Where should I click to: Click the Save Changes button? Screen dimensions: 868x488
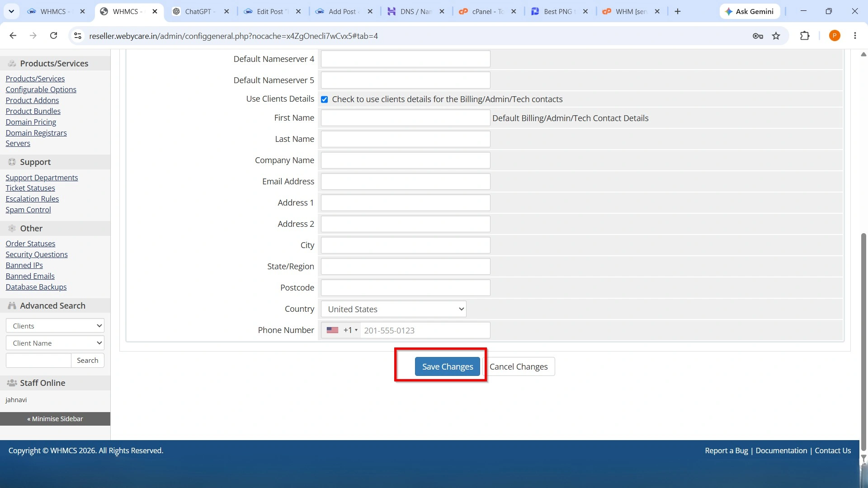click(x=448, y=366)
